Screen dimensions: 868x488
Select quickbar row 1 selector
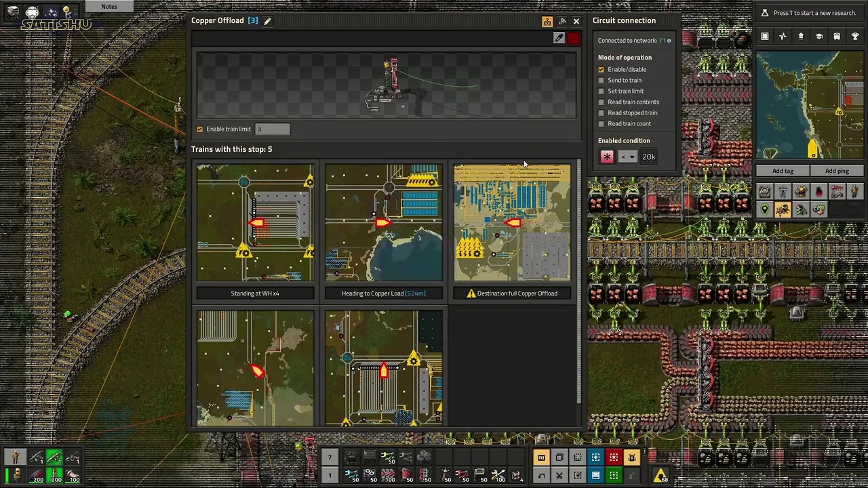[330, 475]
